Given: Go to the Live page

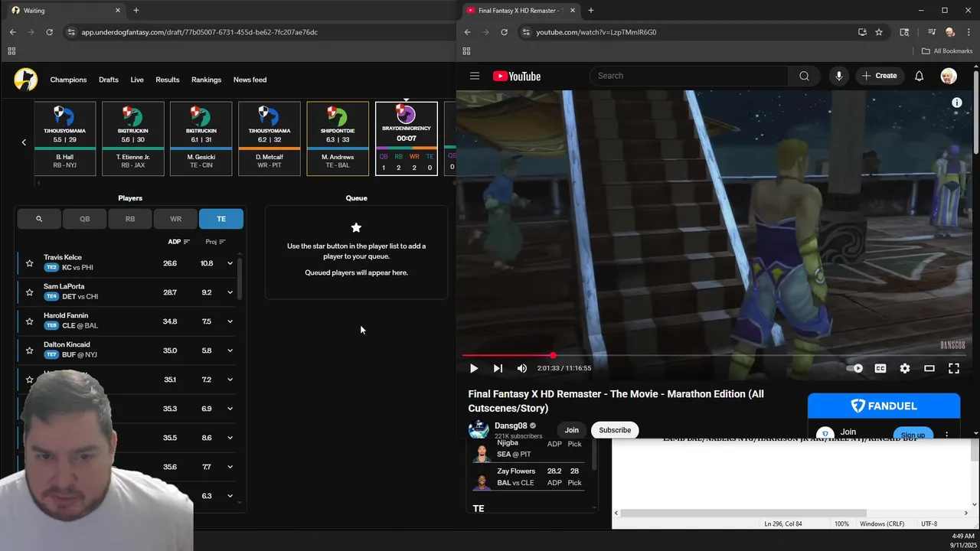Looking at the screenshot, I should click(137, 80).
